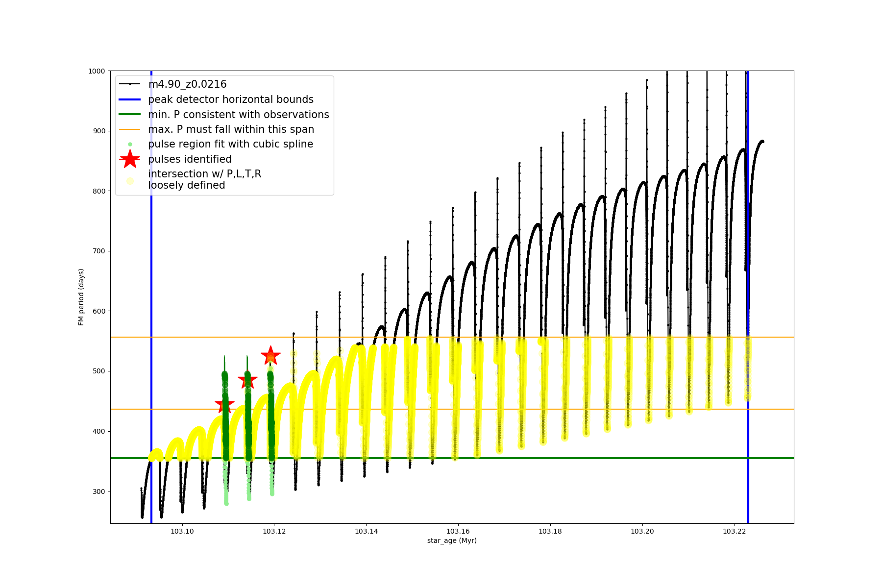Select 'min. P consistent with observations' label
Image resolution: width=882 pixels, height=588 pixels.
click(x=239, y=114)
